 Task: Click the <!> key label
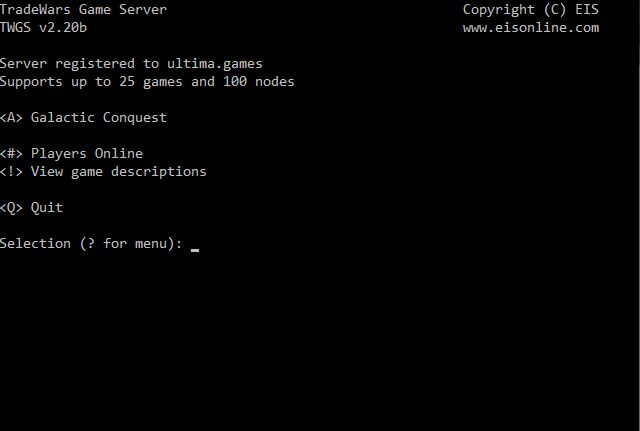[11, 171]
